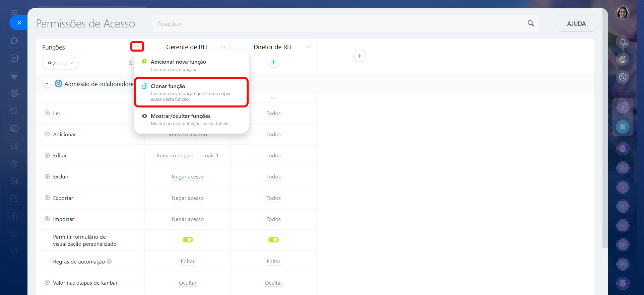Open the Funções three-dot menu
This screenshot has width=644, height=295.
coord(137,47)
